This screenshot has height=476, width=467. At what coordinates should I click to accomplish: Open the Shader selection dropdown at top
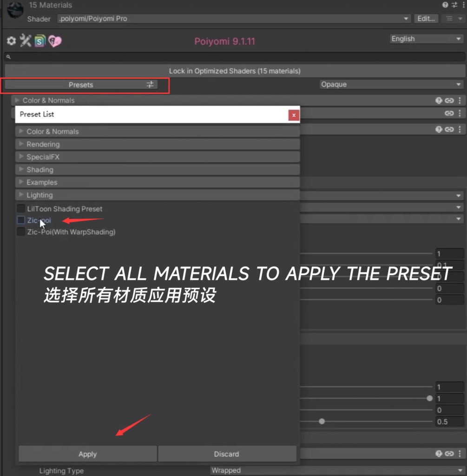pos(232,19)
